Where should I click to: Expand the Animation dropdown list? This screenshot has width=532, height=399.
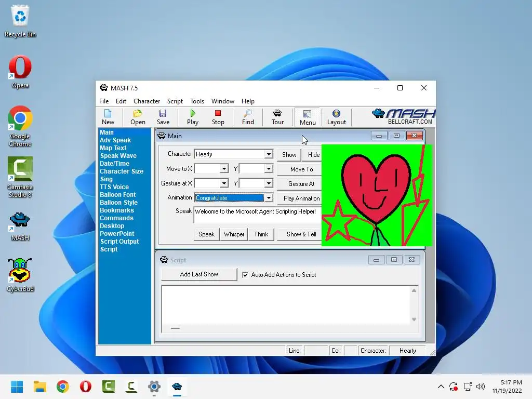tap(269, 198)
